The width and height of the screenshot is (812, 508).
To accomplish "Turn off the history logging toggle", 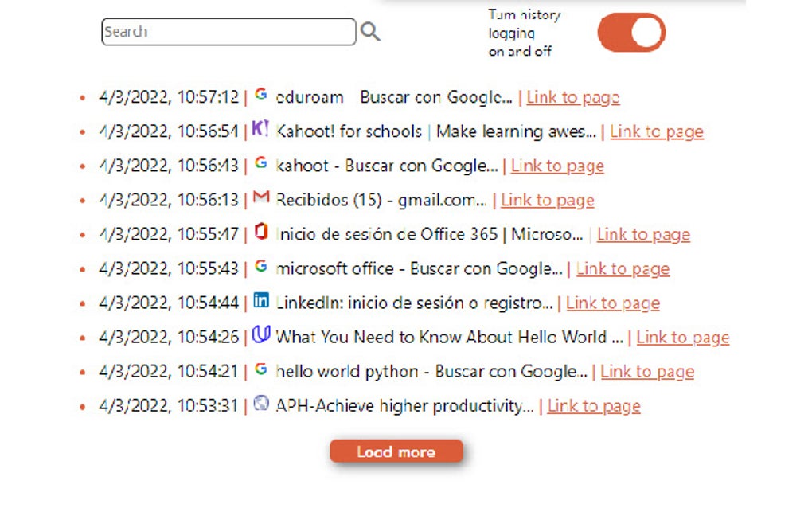I will [x=631, y=33].
